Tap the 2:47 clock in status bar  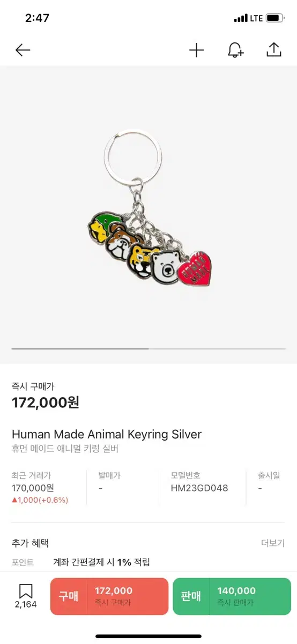coord(37,18)
